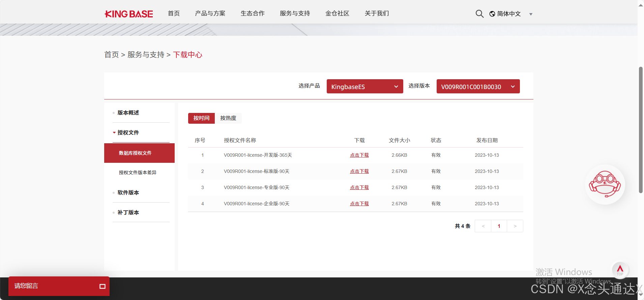The width and height of the screenshot is (644, 300).
Task: Open the 简体中文 language dropdown arrow
Action: (531, 14)
